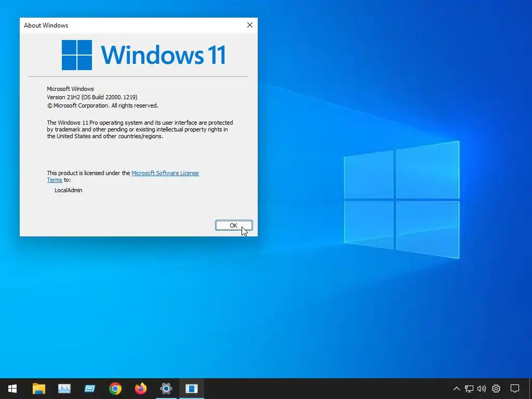
Task: Launch Firefox from the taskbar
Action: click(x=140, y=389)
